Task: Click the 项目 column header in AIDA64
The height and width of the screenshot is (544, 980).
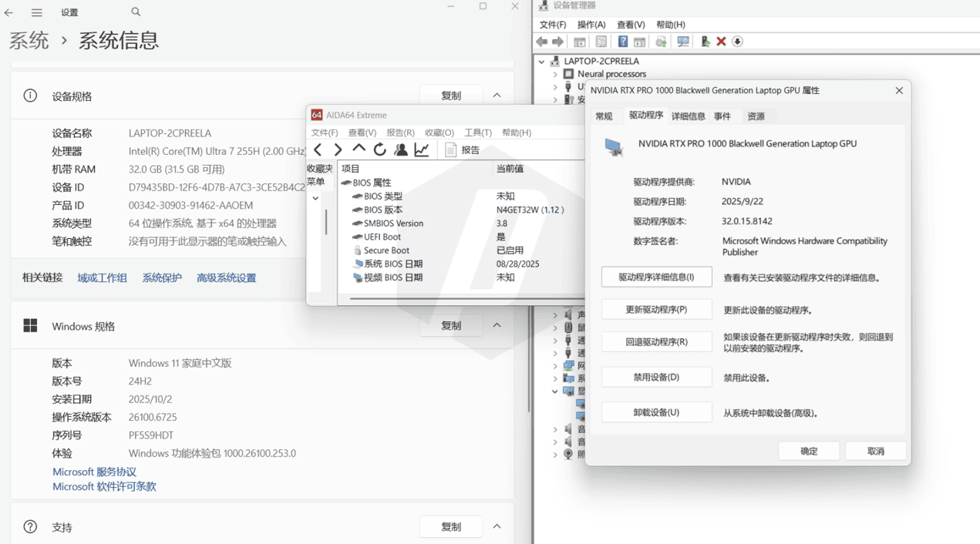Action: point(351,168)
